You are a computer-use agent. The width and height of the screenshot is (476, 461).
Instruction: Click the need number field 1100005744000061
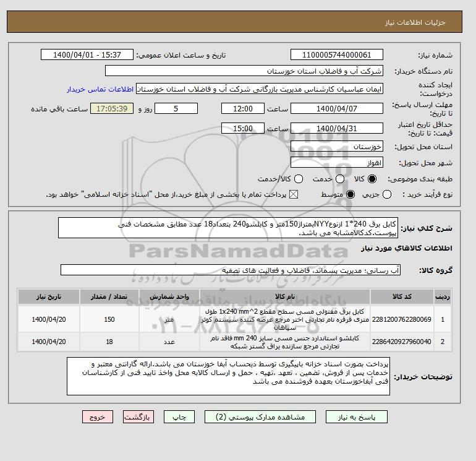tap(337, 54)
